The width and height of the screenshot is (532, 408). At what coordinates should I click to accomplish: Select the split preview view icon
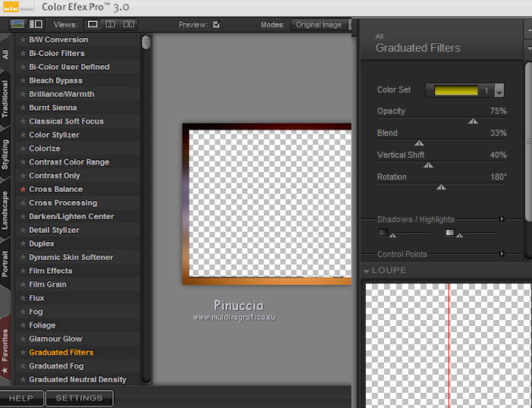[110, 24]
